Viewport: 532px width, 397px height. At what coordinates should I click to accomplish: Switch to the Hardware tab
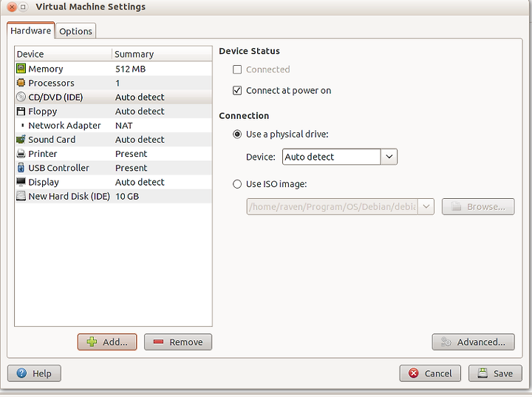coord(30,30)
